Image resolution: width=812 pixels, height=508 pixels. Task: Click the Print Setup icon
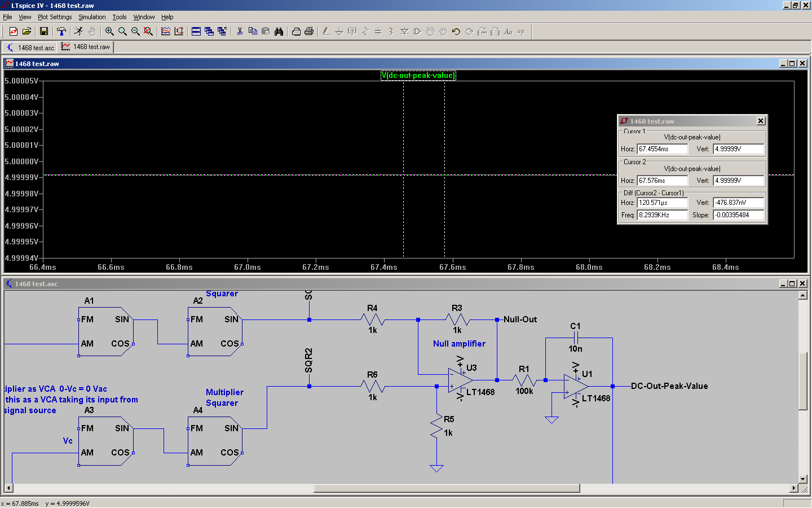[296, 32]
